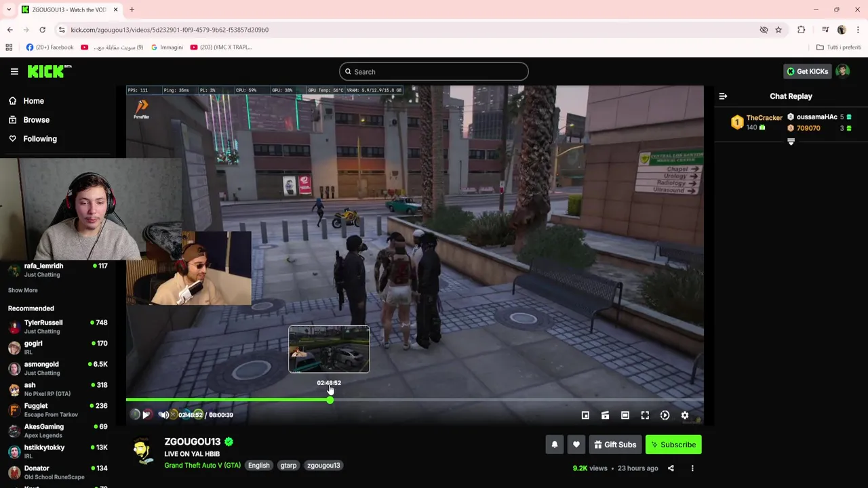Click the Get KICKs button
868x488 pixels.
(807, 71)
